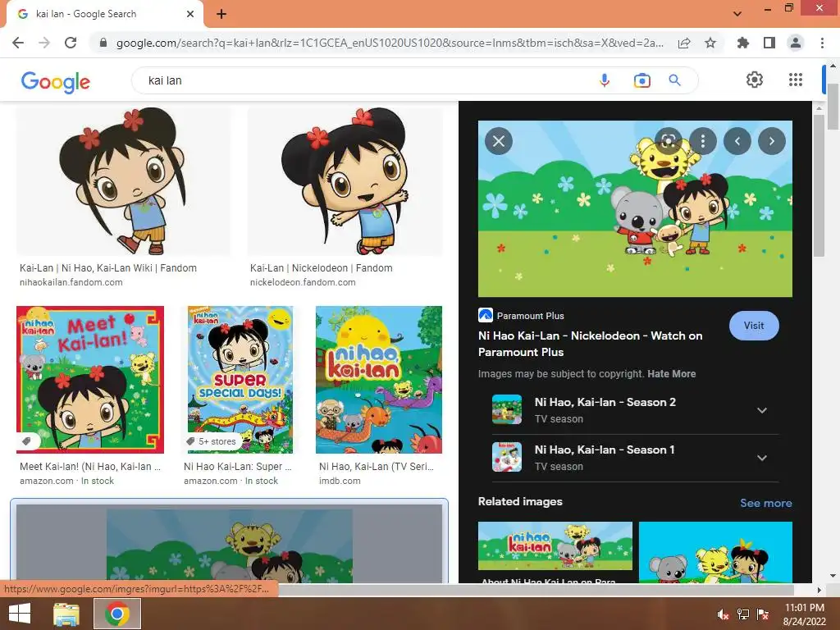Click the preview panel's vertical scrollbar thumb
This screenshot has height=630, width=840.
[819, 185]
